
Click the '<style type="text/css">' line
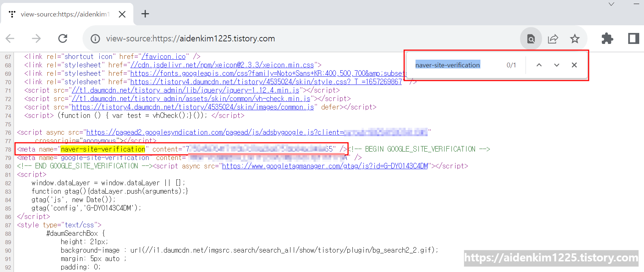[x=59, y=225]
